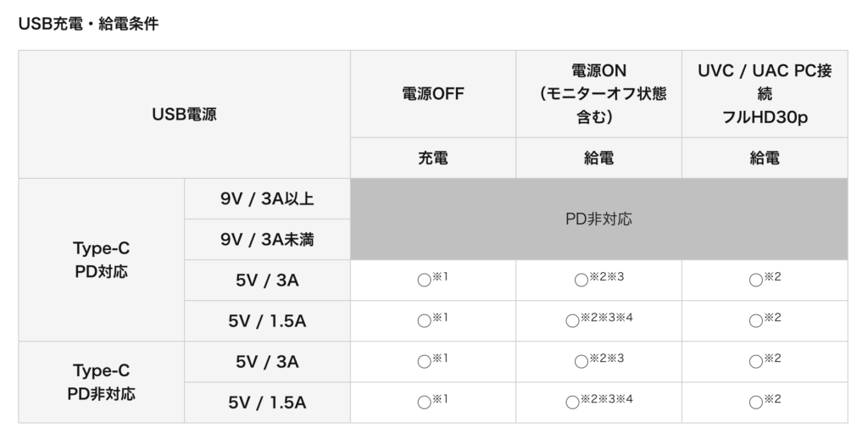Screen dimensions: 868x439
Task: Select the Type-C PD非対応 row header
Action: 101,382
